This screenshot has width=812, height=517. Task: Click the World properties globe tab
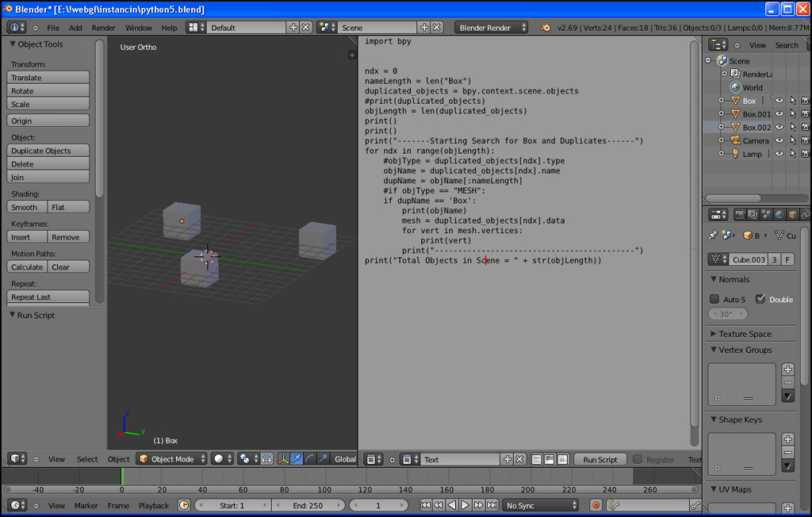[779, 214]
